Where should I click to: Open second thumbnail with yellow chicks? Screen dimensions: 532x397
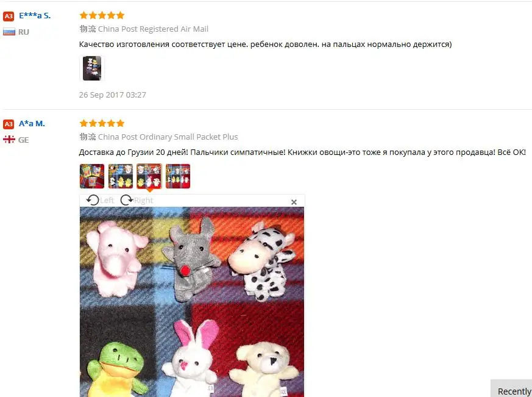[x=121, y=176]
